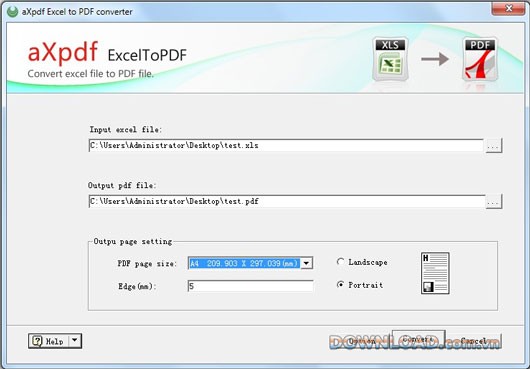Click the portrait page preview thumbnail
530x369 pixels.
(x=435, y=273)
